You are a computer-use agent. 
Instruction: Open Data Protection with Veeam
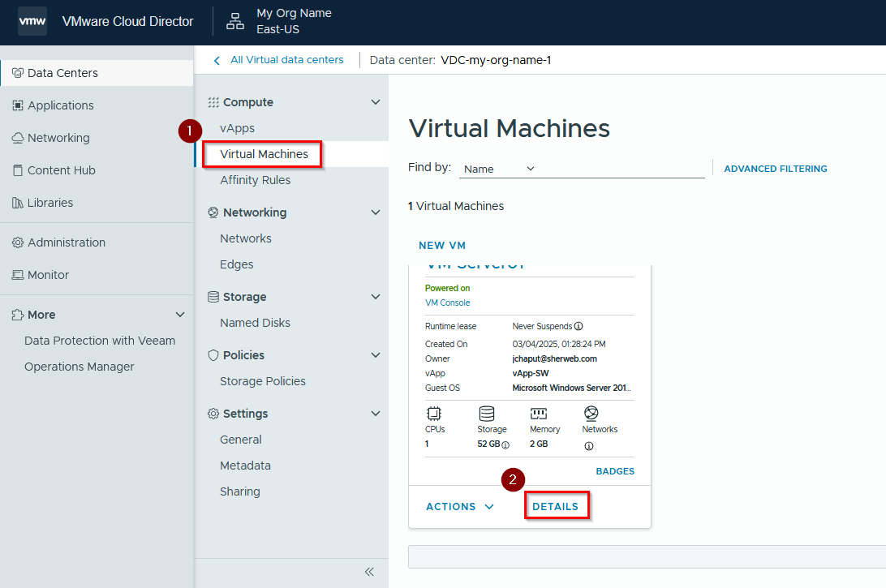tap(100, 341)
